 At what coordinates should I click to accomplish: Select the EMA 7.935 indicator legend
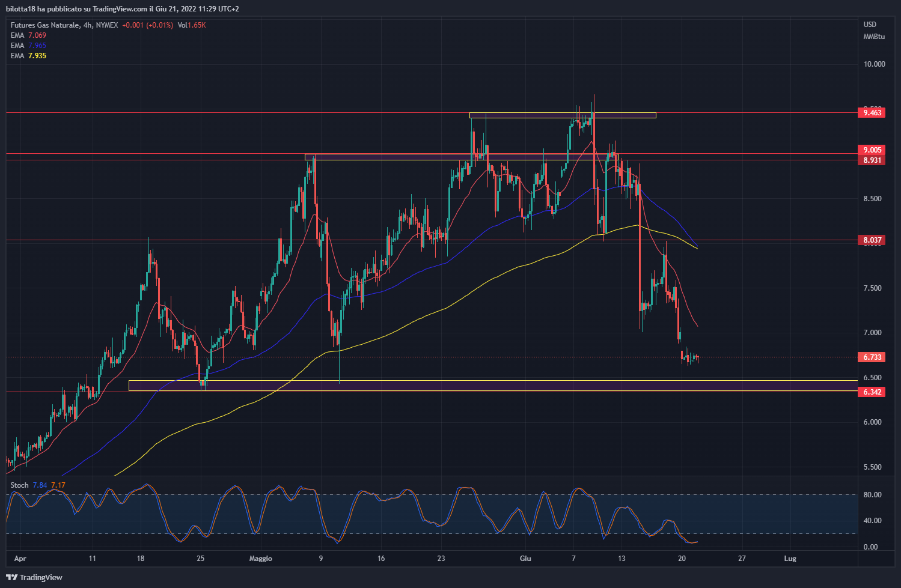coord(28,56)
